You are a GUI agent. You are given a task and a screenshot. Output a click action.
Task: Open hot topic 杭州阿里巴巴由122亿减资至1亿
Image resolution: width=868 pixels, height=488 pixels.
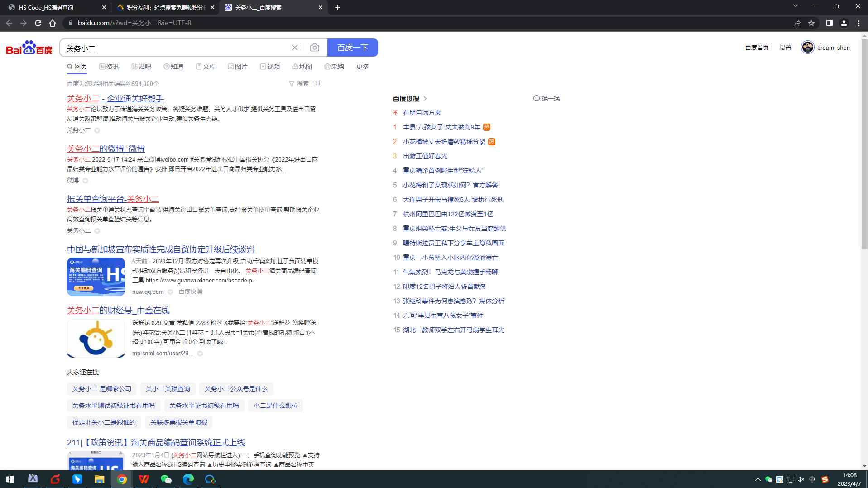tap(448, 214)
